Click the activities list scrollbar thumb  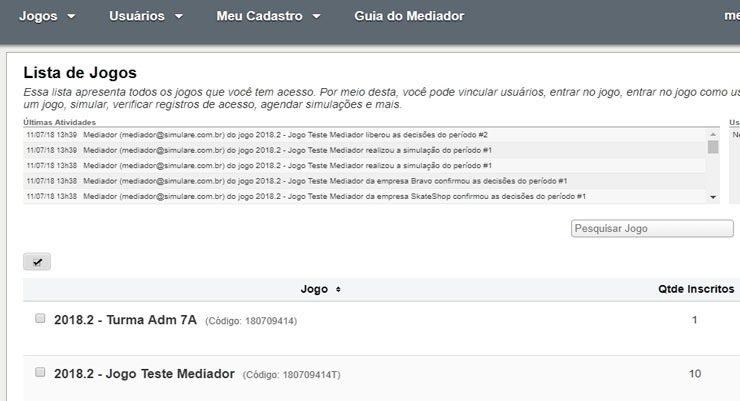[713, 147]
